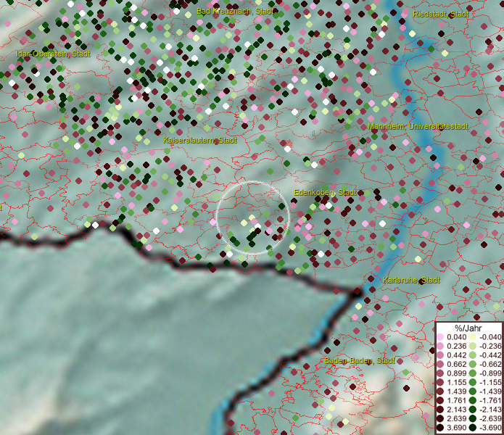
Task: Select the 1.155 maroon legend swatch
Action: point(440,382)
